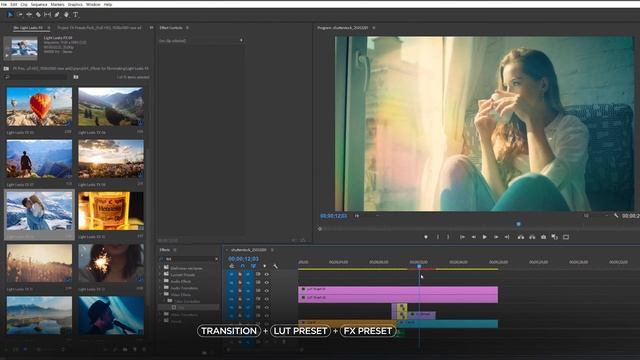
Task: Select the sparkler clip thumbnail
Action: (x=111, y=263)
